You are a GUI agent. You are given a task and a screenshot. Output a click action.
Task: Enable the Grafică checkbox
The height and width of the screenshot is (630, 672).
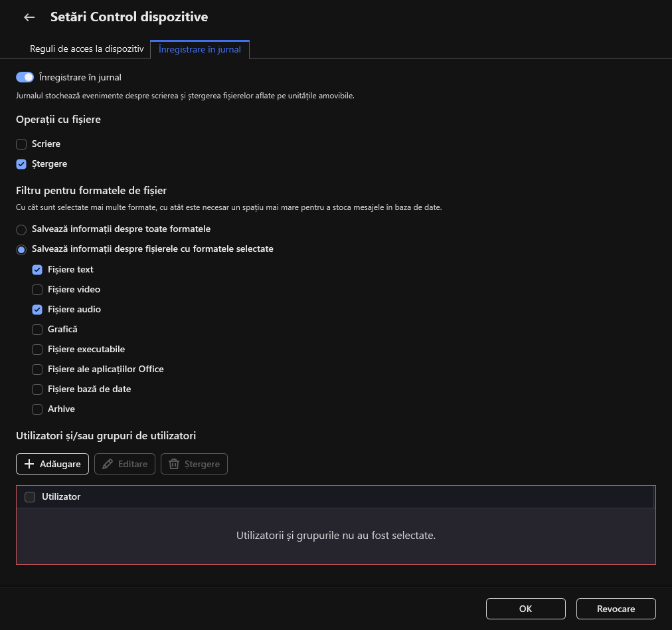[37, 330]
